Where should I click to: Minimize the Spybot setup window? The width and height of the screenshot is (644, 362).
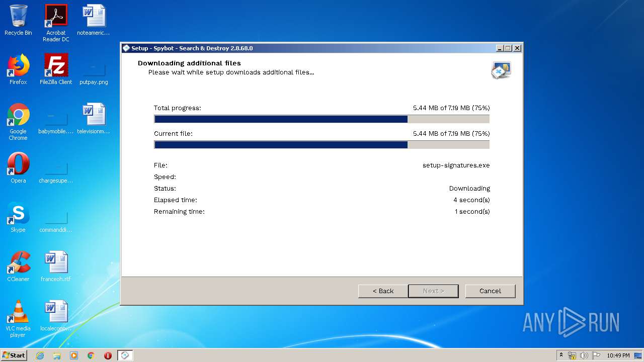(500, 48)
